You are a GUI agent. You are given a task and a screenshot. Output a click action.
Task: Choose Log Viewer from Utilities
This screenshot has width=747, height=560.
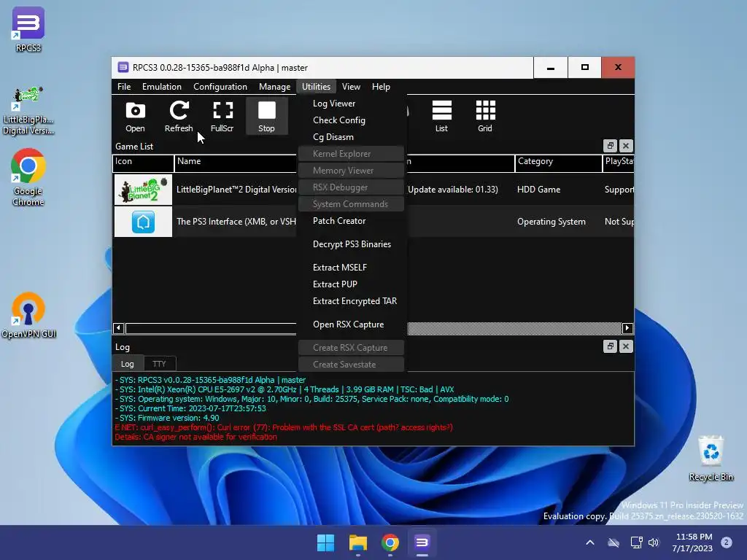tap(352, 104)
